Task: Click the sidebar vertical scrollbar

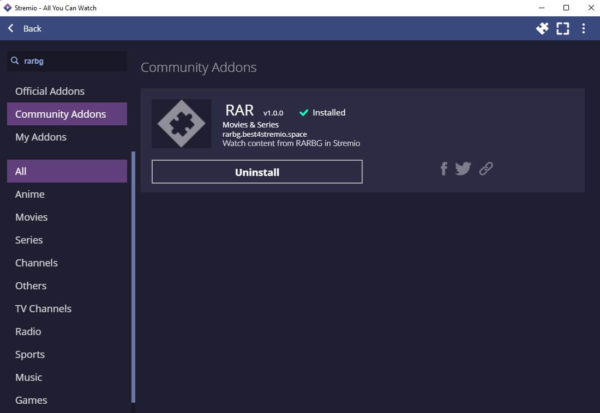Action: 133,277
